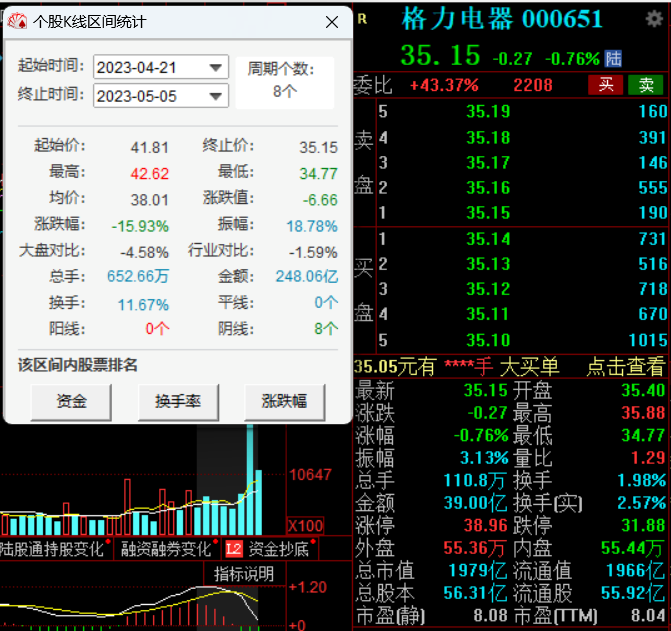
Task: Click the stock title 格力电器 000651
Action: point(502,19)
